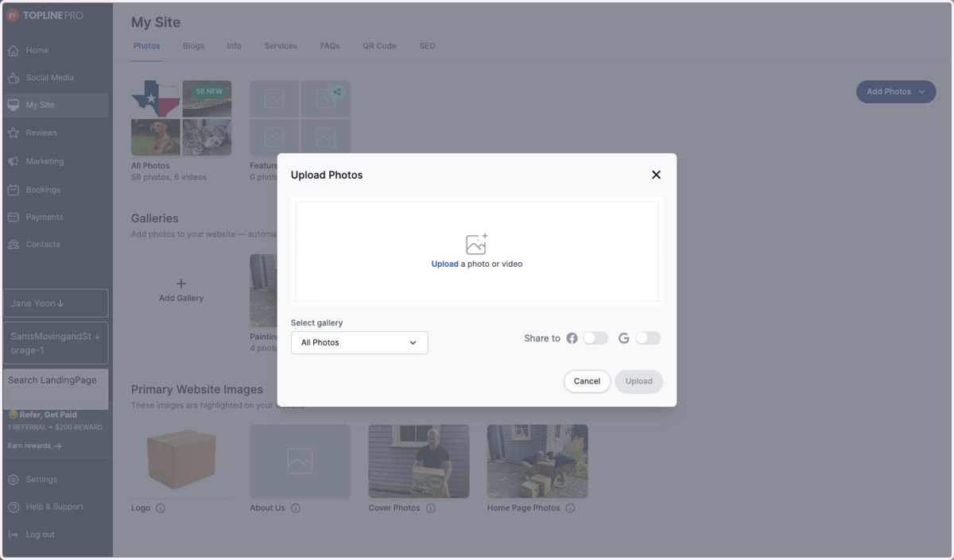Switch to the Photos tab
The width and height of the screenshot is (954, 560).
146,46
